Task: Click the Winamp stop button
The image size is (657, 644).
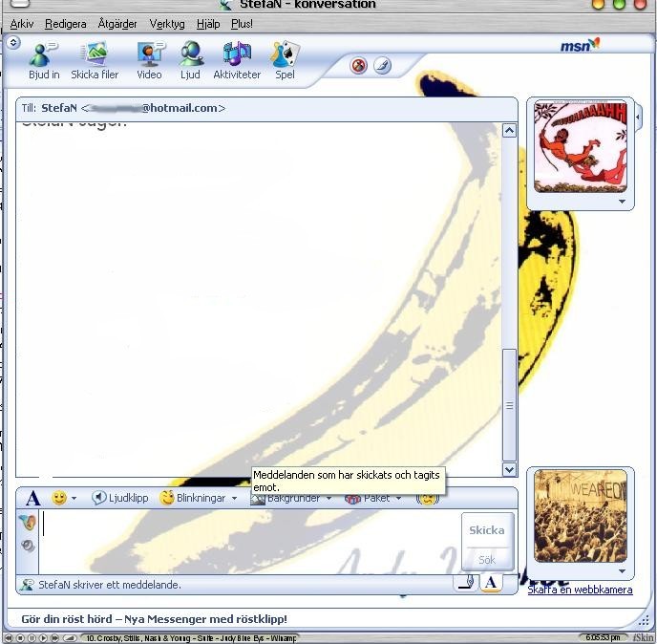Action: pos(20,638)
